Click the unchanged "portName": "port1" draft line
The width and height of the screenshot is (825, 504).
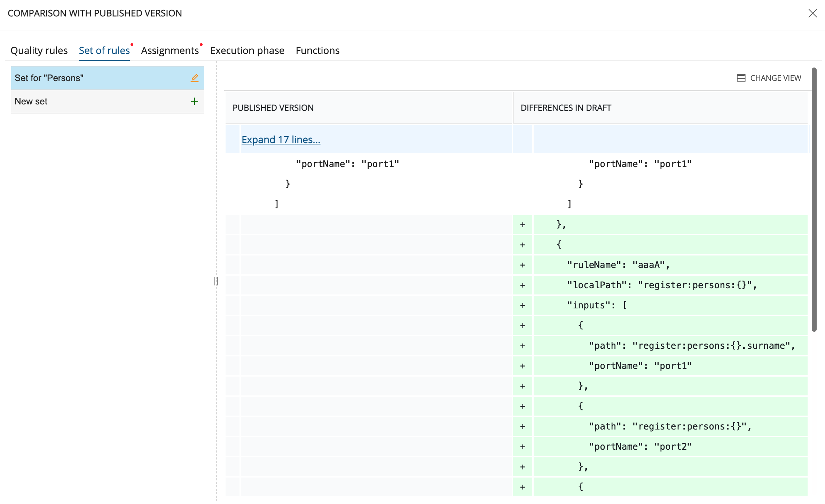click(x=640, y=164)
